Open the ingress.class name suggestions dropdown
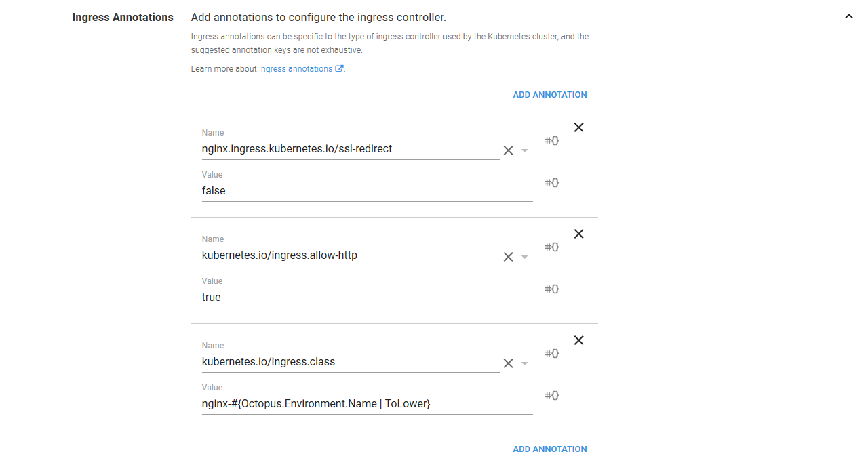The height and width of the screenshot is (471, 868). click(524, 364)
